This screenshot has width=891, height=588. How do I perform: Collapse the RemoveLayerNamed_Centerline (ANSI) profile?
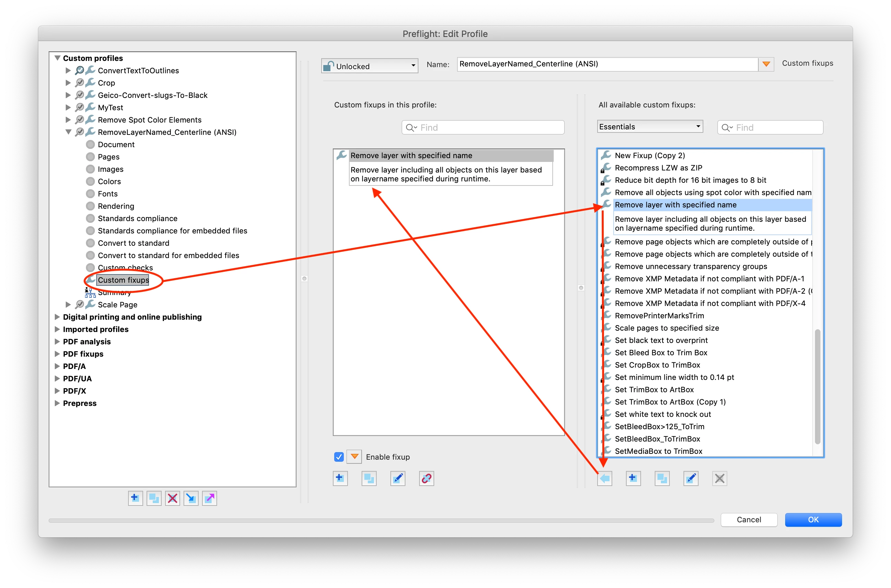pyautogui.click(x=68, y=132)
